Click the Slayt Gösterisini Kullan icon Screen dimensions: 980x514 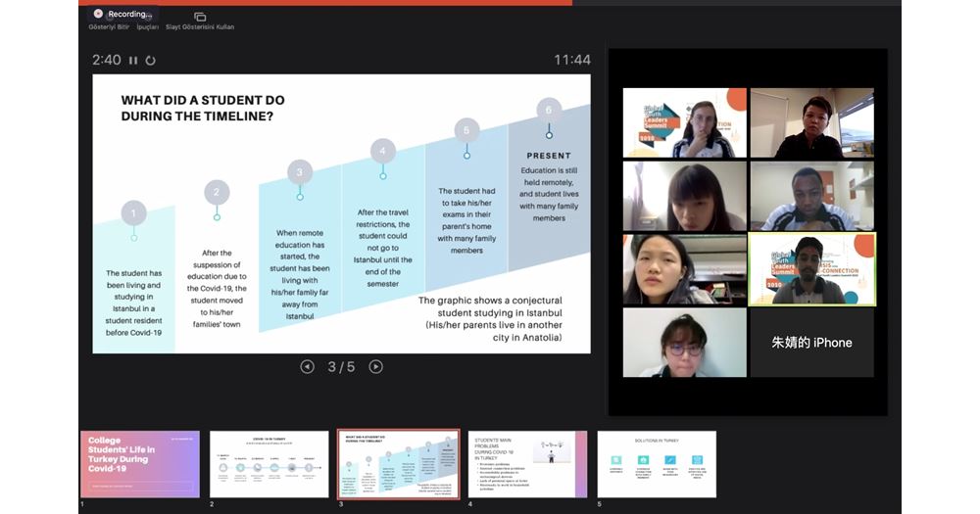click(x=200, y=18)
